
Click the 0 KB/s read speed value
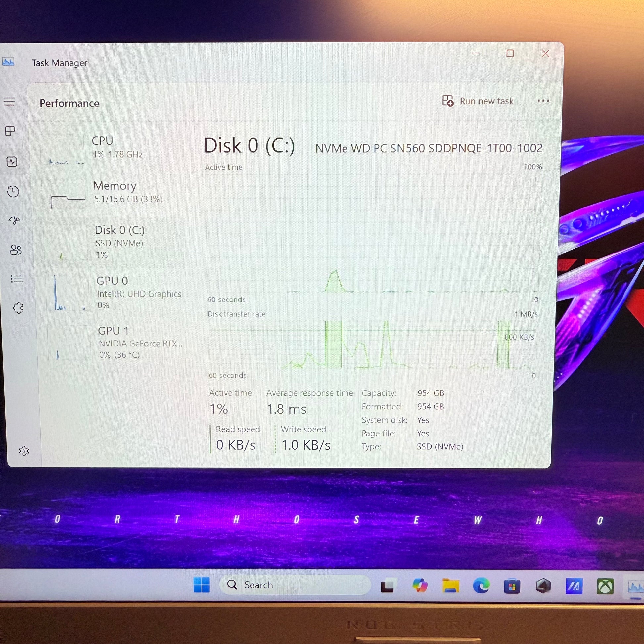236,445
